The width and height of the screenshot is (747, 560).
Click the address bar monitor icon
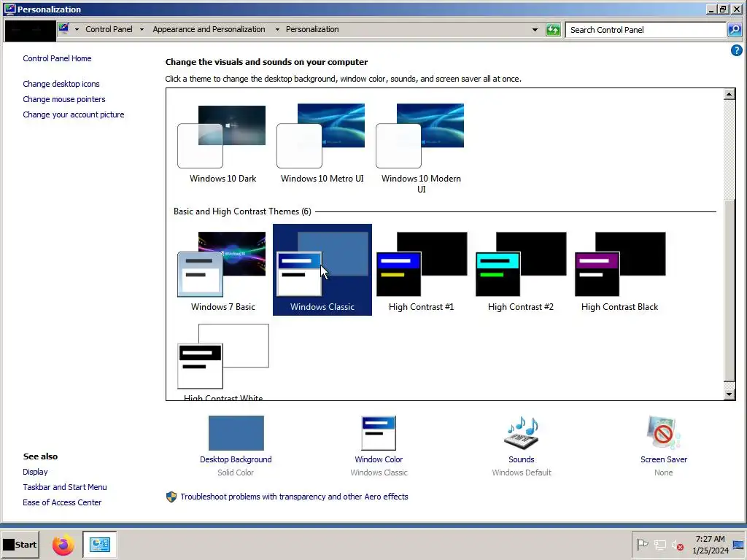pyautogui.click(x=64, y=29)
